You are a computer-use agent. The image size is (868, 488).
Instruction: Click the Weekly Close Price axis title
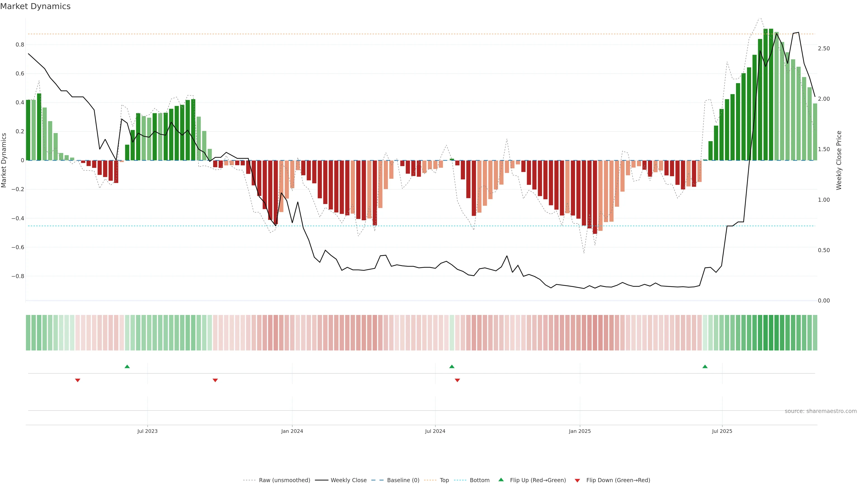click(x=839, y=160)
